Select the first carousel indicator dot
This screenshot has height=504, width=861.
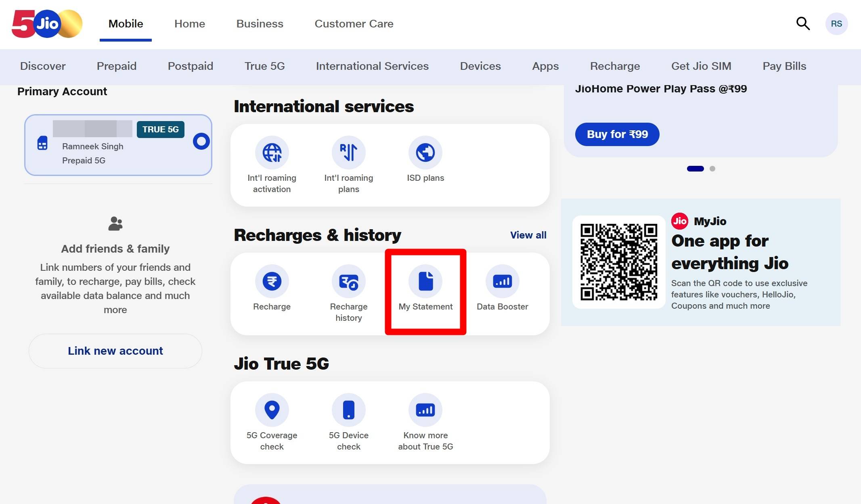[695, 169]
